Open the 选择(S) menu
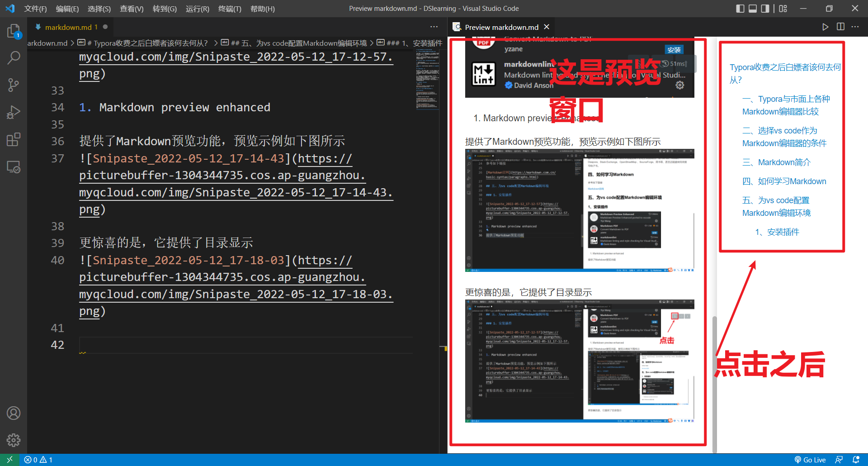The height and width of the screenshot is (466, 868). tap(99, 9)
